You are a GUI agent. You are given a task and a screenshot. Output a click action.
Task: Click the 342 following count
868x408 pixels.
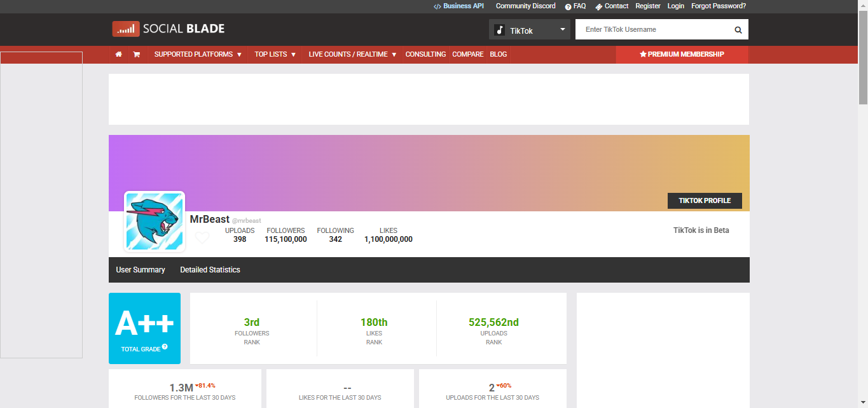coord(336,239)
